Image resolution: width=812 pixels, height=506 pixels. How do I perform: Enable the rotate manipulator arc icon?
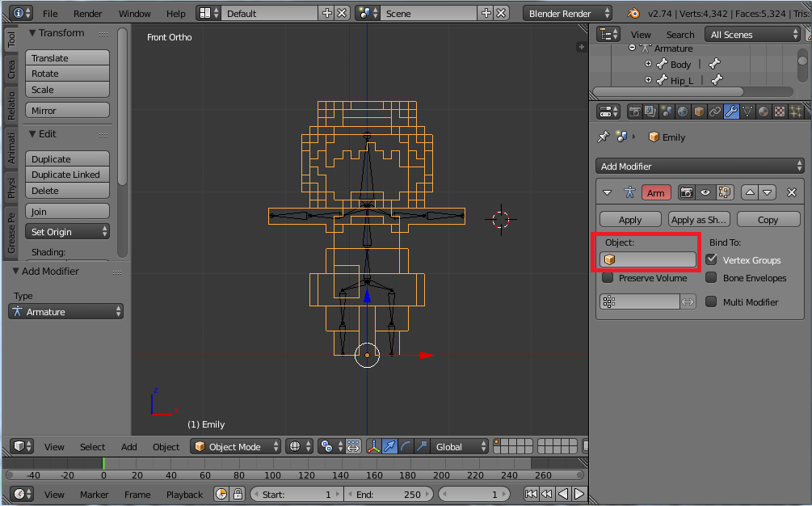[406, 446]
